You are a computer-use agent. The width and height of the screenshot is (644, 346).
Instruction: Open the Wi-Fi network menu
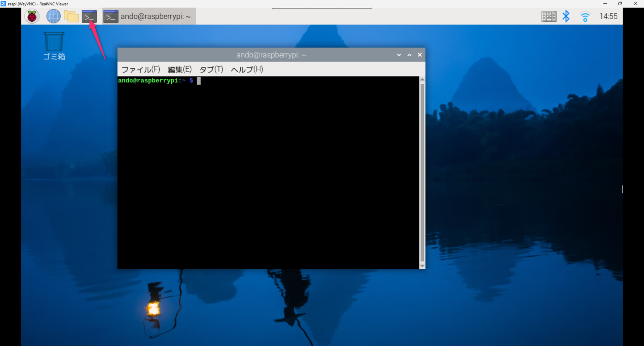point(585,16)
